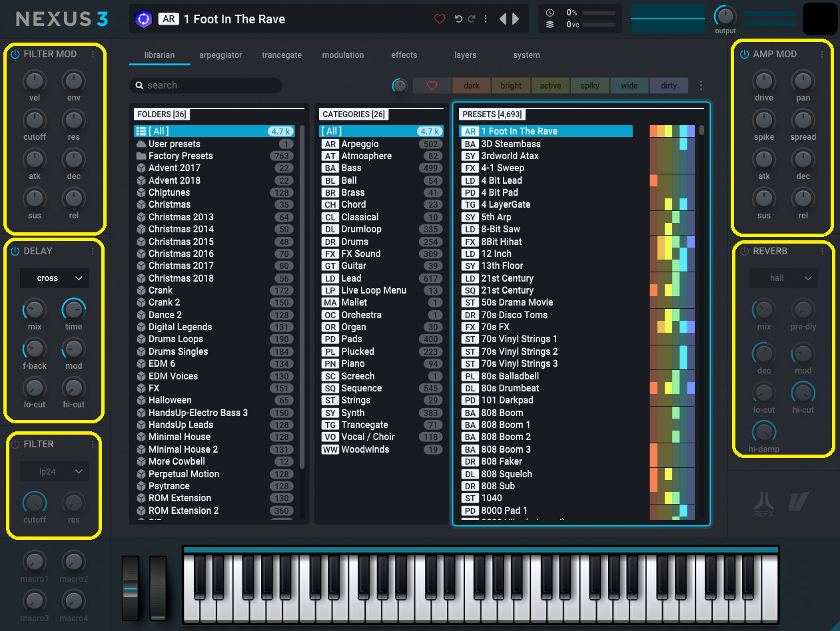840x631 pixels.
Task: Go to the next preset with the right arrow
Action: (x=516, y=19)
